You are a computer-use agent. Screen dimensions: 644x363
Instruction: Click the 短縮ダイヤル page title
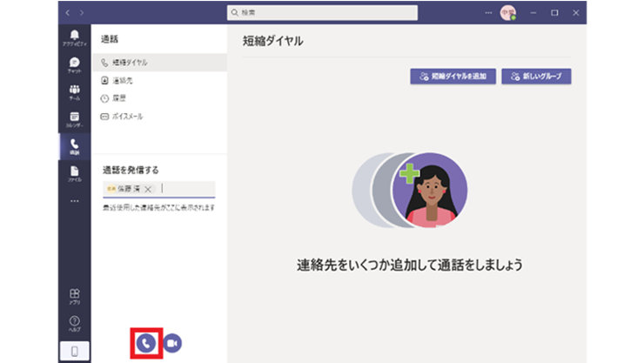(272, 41)
